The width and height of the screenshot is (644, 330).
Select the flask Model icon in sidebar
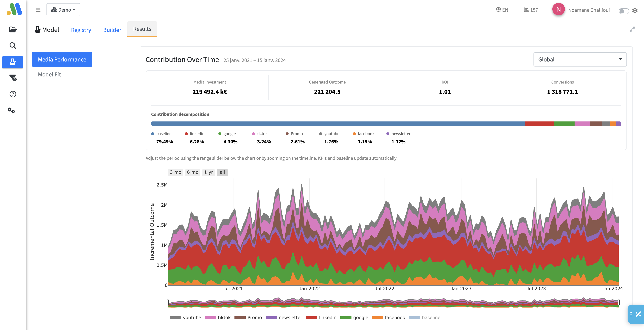pyautogui.click(x=13, y=62)
